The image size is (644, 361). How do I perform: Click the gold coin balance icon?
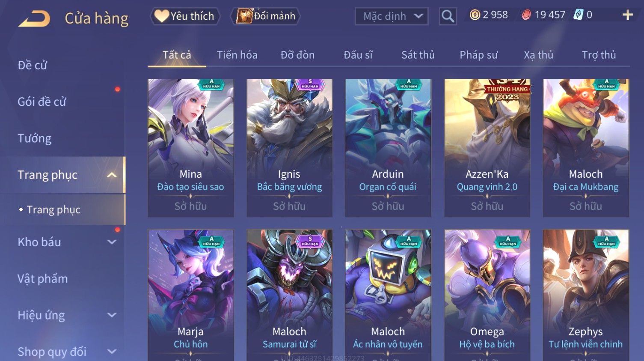[x=475, y=15]
